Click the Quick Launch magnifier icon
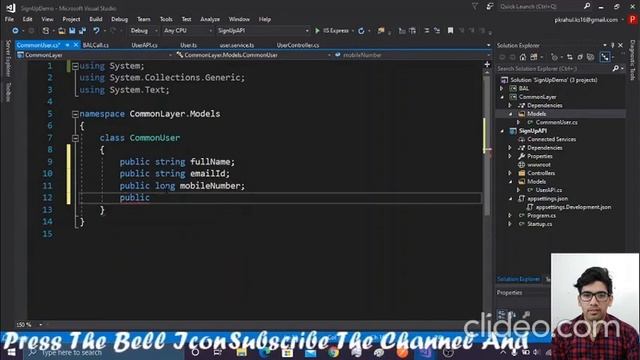The width and height of the screenshot is (640, 360). pos(587,7)
